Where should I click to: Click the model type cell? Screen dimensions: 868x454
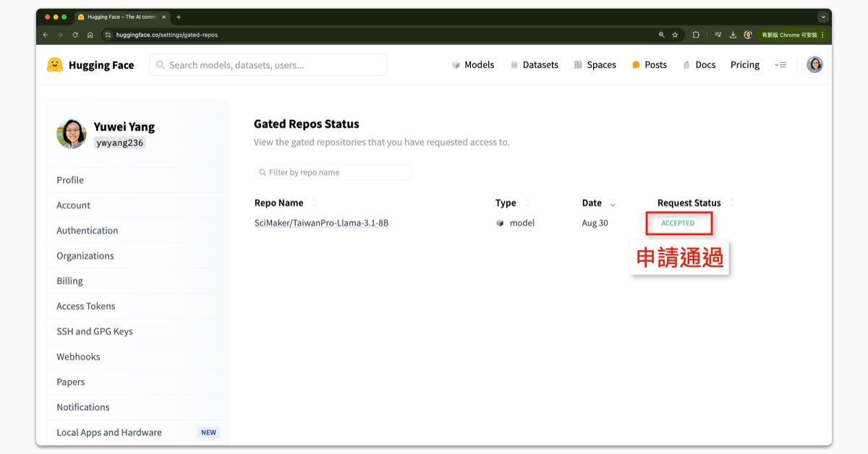[516, 223]
